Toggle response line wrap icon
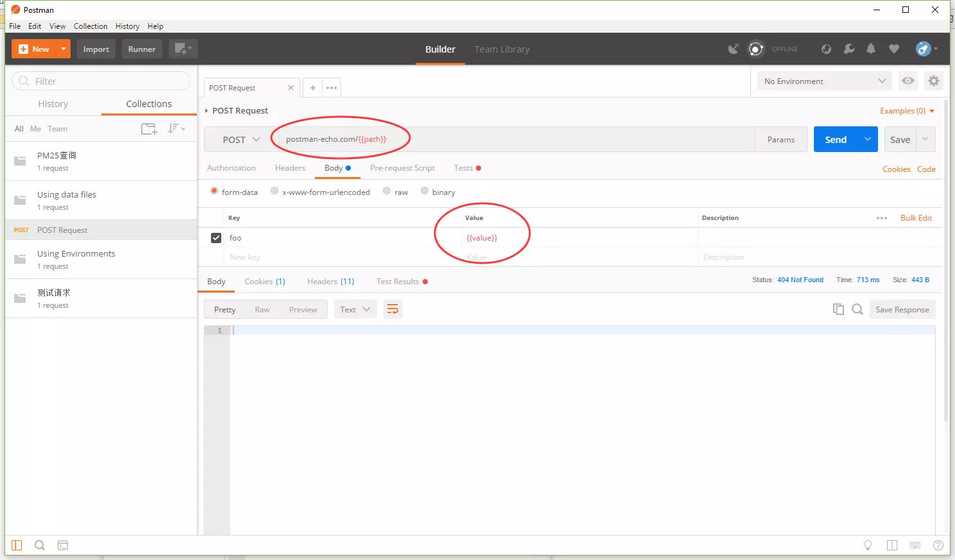 click(x=393, y=310)
